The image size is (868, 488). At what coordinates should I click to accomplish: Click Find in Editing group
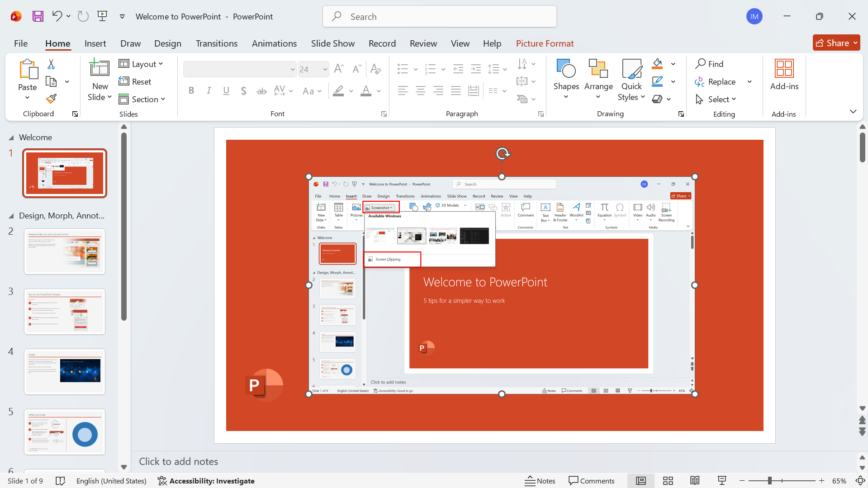click(709, 64)
